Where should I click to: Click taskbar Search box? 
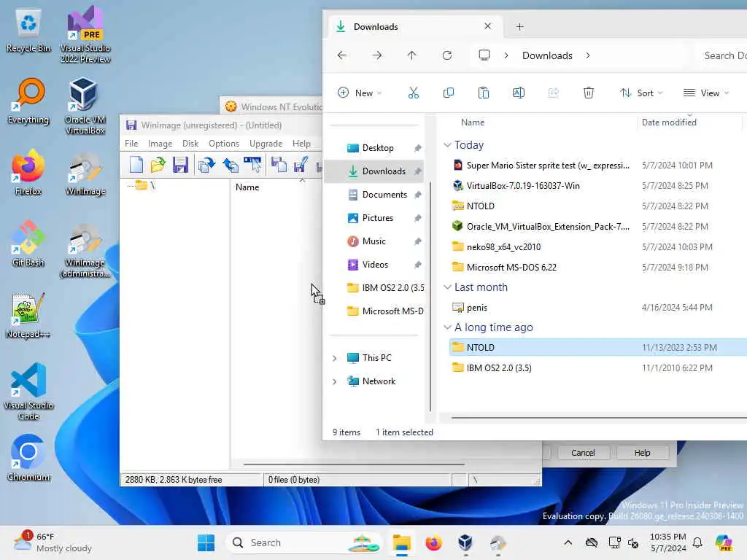[x=305, y=542]
